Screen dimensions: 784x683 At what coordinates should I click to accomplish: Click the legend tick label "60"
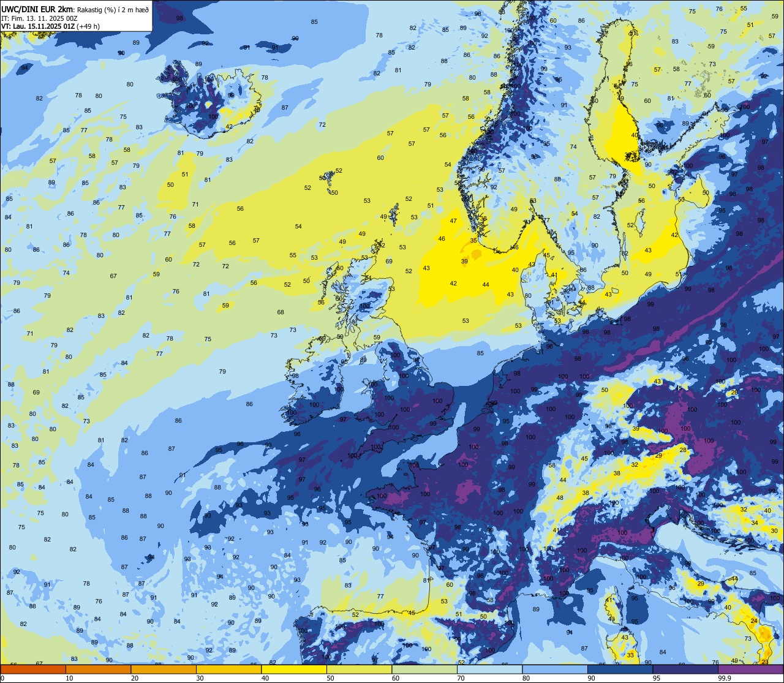click(x=396, y=678)
